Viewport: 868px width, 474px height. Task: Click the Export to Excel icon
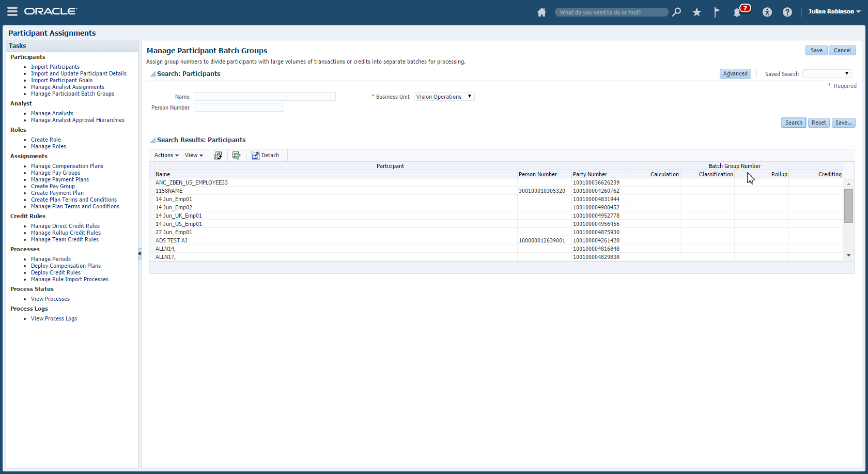tap(218, 155)
